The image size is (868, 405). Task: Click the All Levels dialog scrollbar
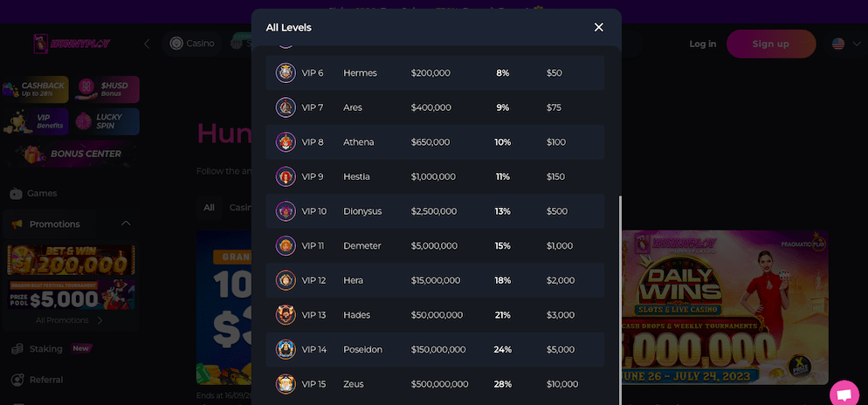619,300
